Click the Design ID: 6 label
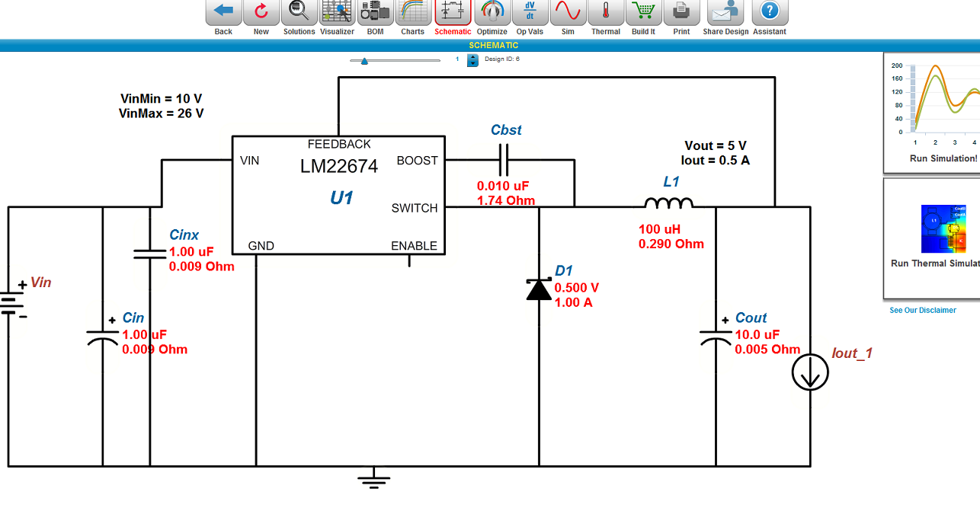The image size is (980, 514). pyautogui.click(x=502, y=59)
